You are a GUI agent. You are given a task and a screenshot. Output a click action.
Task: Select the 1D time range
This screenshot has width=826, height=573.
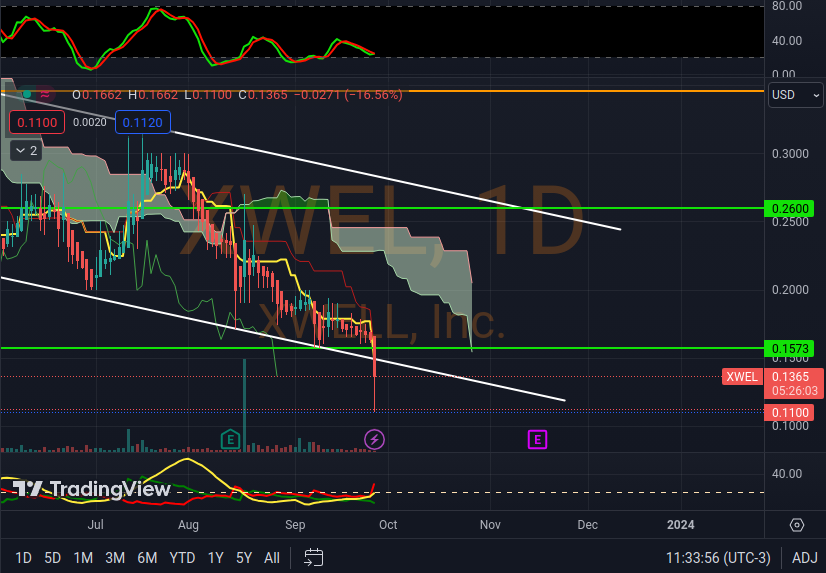click(x=23, y=558)
